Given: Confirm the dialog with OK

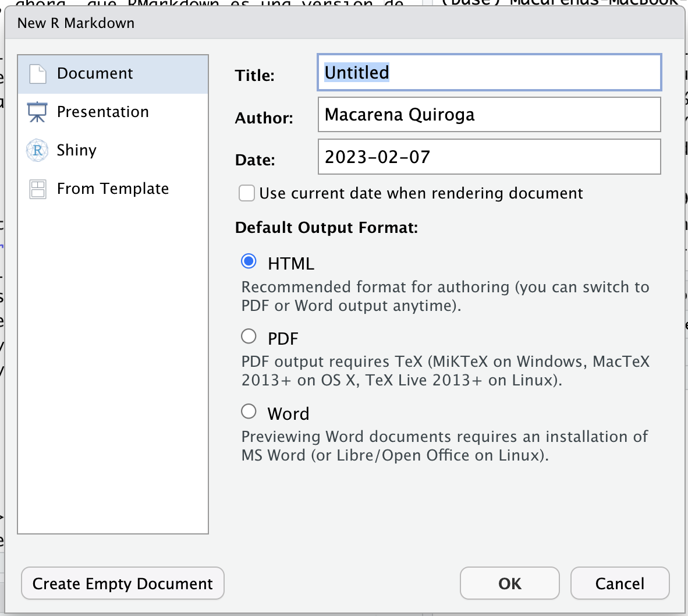Looking at the screenshot, I should [509, 583].
